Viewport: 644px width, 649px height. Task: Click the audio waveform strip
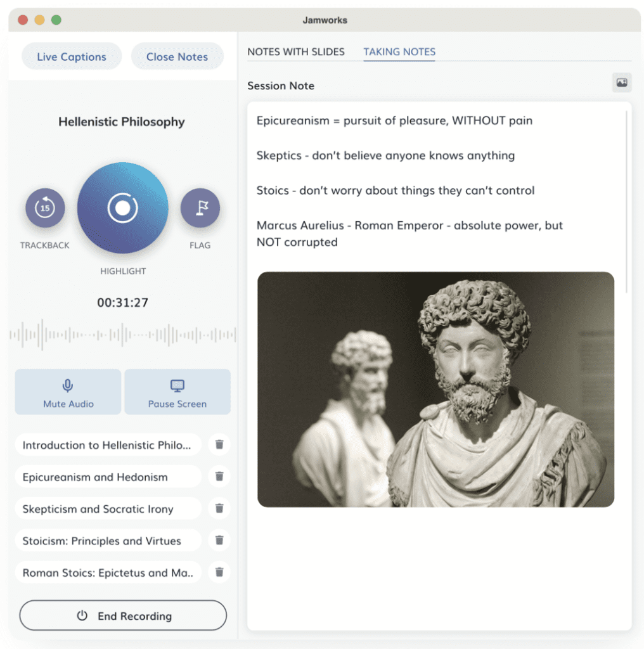point(122,335)
